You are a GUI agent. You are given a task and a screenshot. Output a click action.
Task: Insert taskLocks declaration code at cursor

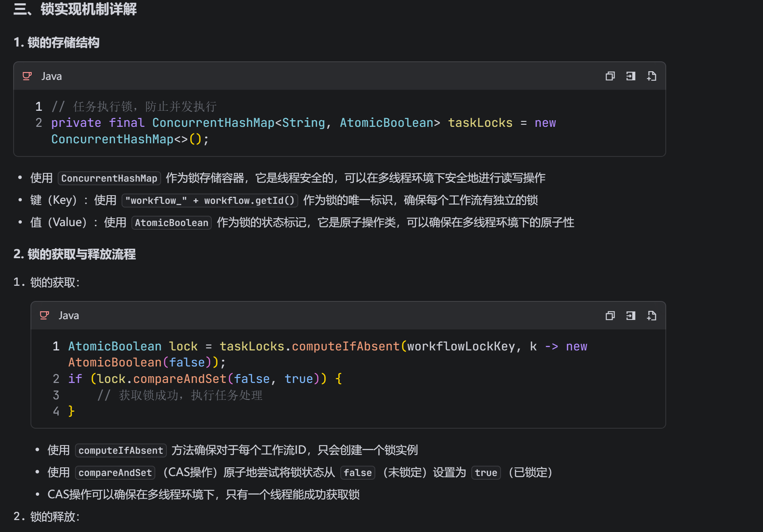click(x=631, y=76)
